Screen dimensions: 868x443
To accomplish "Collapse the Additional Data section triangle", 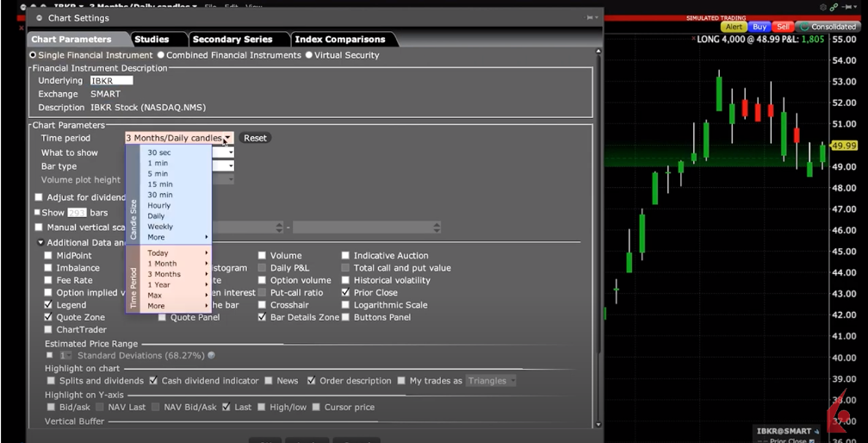I will click(x=40, y=243).
